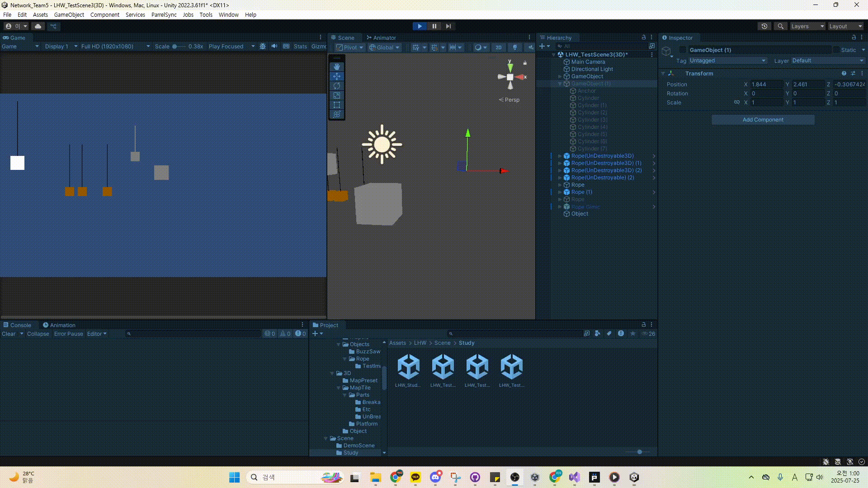This screenshot has width=868, height=488.
Task: Switch to the Animator tab
Action: coord(381,38)
